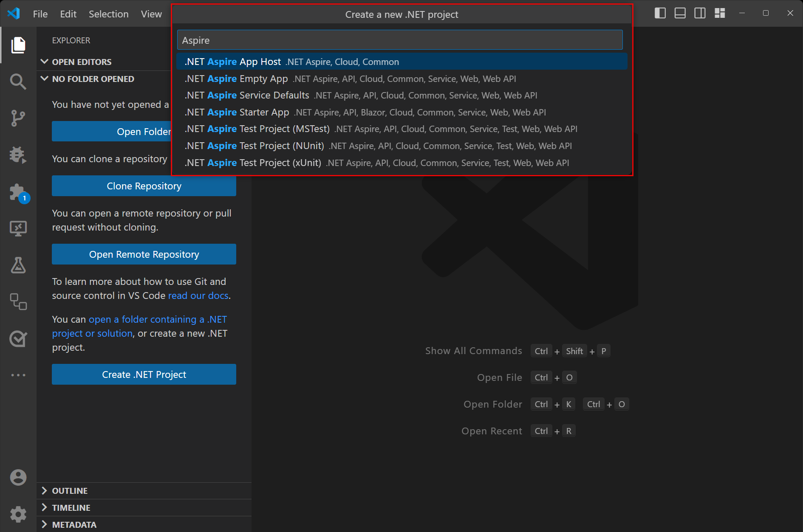Open the Solution Explorer tree icon

(18, 301)
